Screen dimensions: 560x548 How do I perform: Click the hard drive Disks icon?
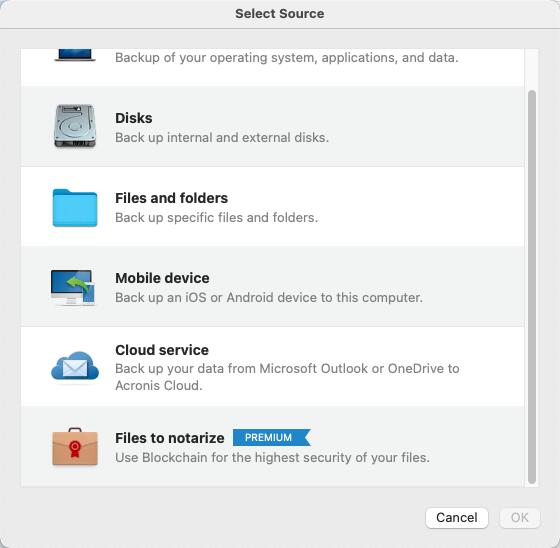(75, 126)
